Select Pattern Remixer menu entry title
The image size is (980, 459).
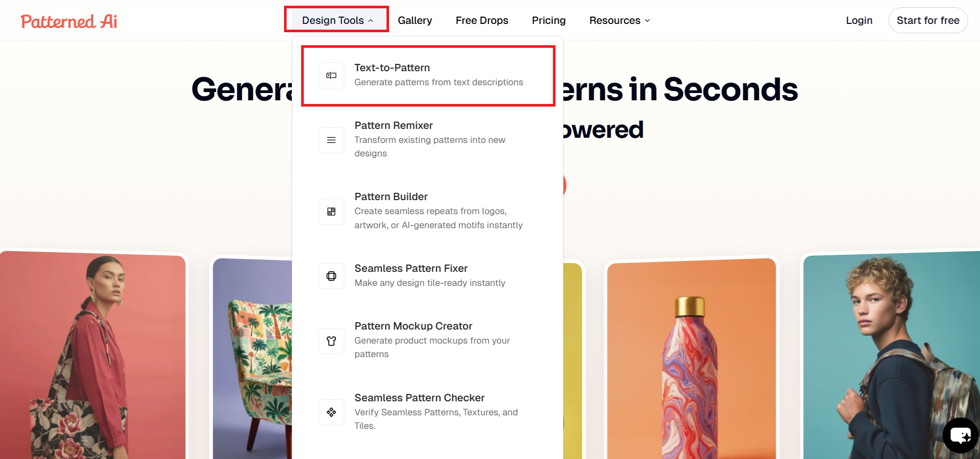pyautogui.click(x=393, y=125)
